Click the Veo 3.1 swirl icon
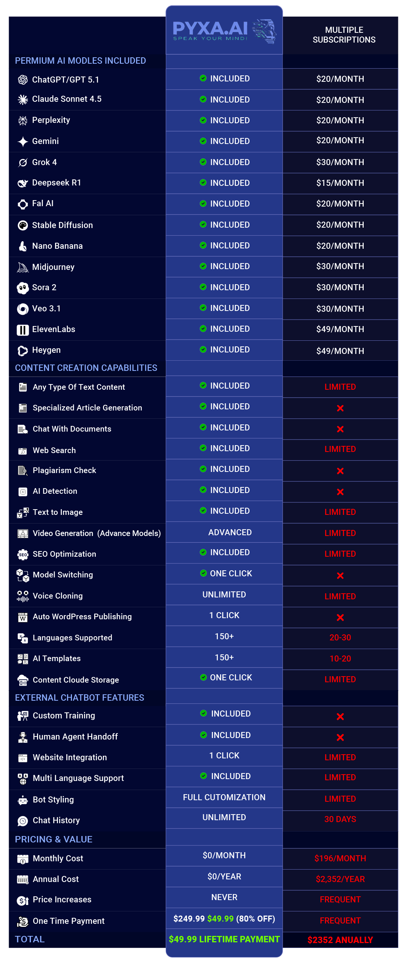 click(23, 309)
